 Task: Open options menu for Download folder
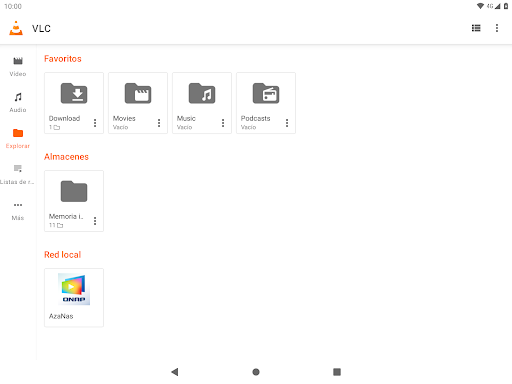(x=95, y=123)
